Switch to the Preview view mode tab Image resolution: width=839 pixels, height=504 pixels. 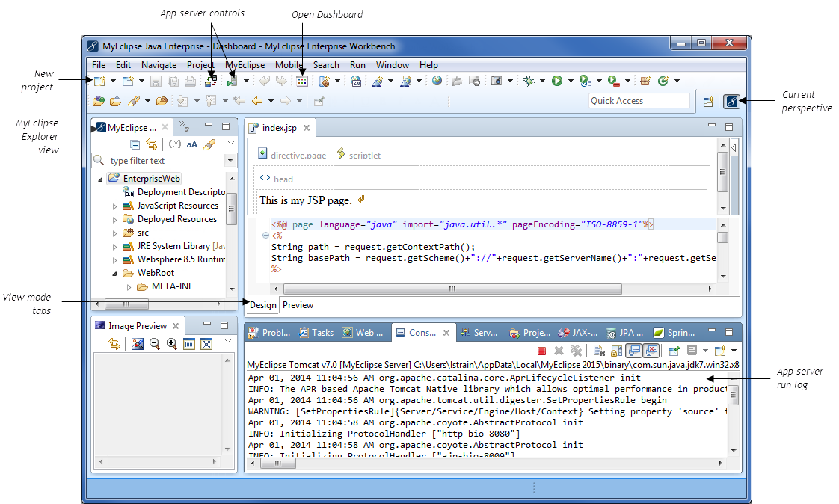tap(298, 305)
